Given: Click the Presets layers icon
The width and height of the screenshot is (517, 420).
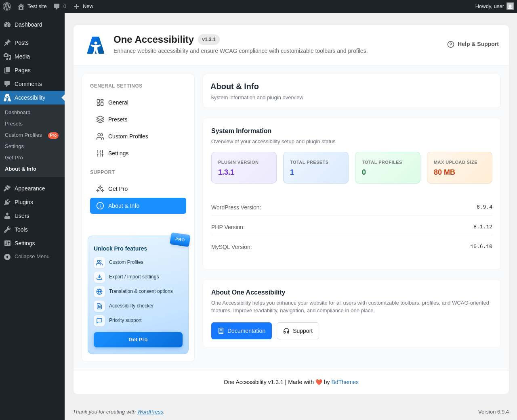Looking at the screenshot, I should pyautogui.click(x=100, y=119).
